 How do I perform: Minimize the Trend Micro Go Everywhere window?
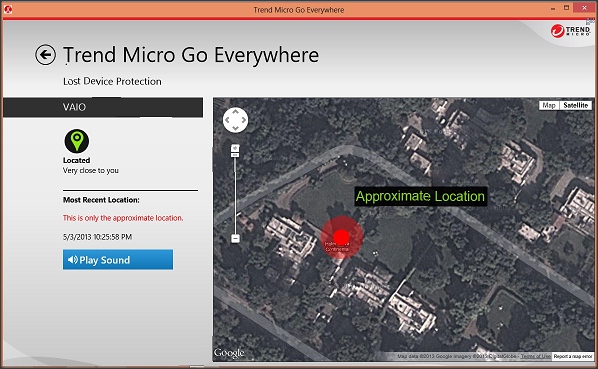(x=553, y=9)
